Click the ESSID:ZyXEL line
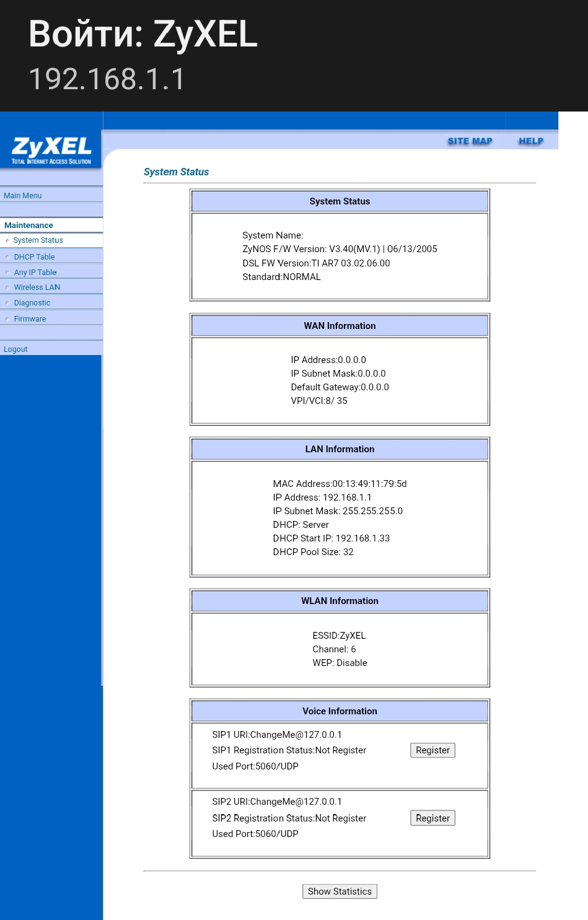 click(x=339, y=636)
